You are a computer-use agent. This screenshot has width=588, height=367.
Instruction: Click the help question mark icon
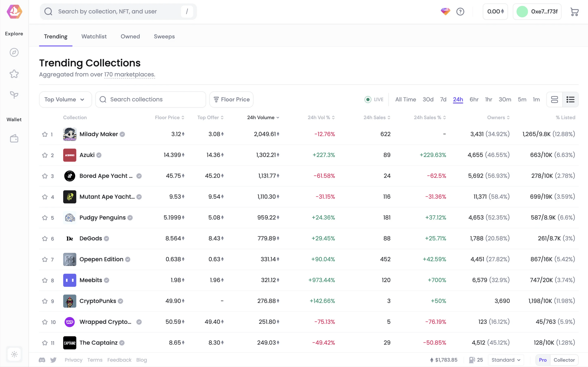coord(460,12)
